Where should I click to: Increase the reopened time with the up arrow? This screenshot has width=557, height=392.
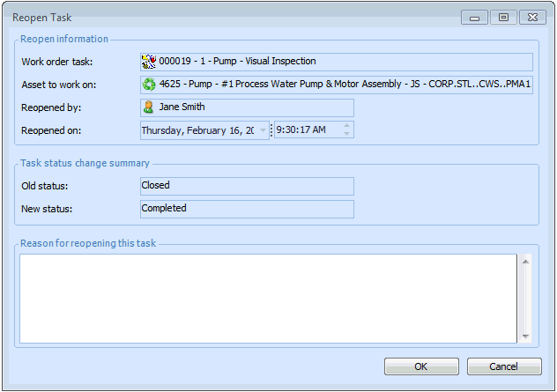[x=347, y=126]
